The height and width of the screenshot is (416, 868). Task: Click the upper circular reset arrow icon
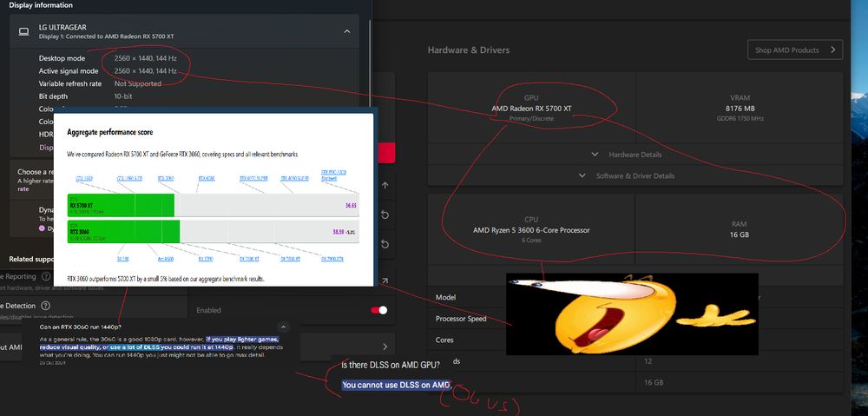[385, 215]
